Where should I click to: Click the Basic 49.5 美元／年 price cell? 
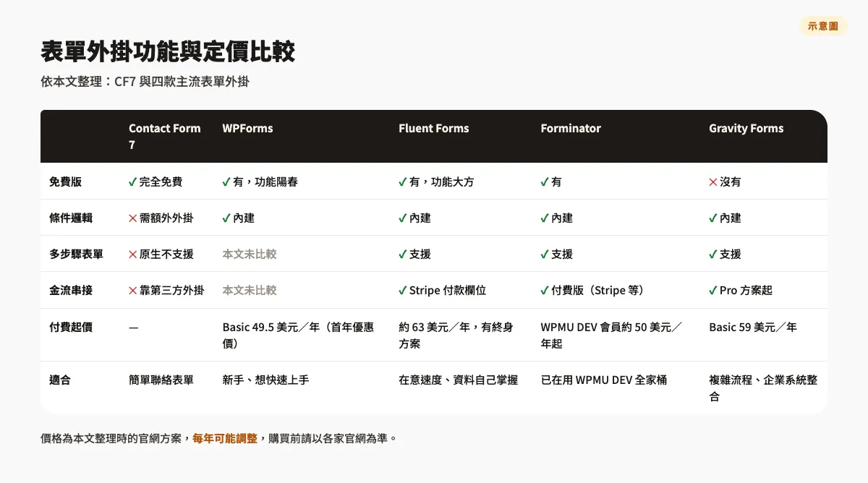(298, 335)
